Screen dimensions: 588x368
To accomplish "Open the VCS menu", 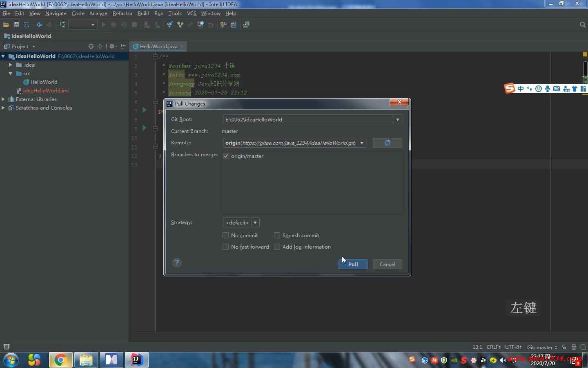I will (x=192, y=13).
